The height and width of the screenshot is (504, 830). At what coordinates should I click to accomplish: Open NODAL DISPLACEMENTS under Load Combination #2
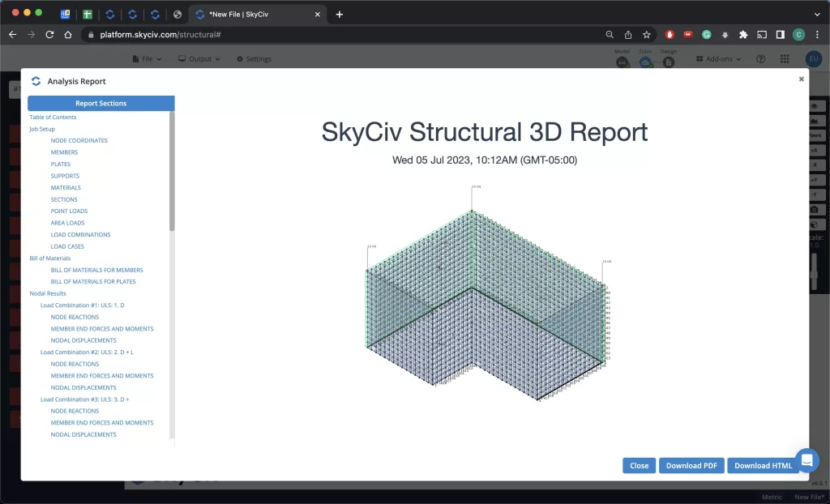click(83, 387)
